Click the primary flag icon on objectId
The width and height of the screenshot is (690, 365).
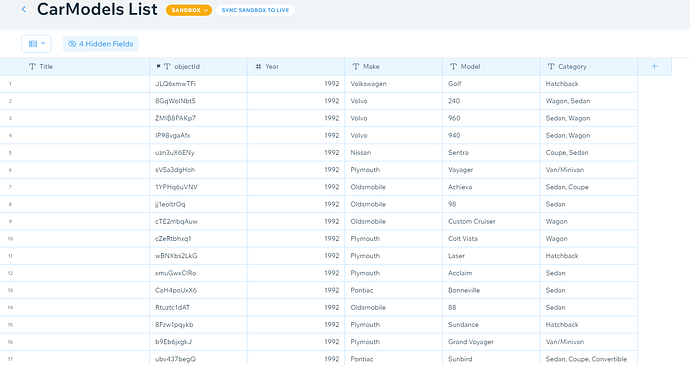click(158, 66)
